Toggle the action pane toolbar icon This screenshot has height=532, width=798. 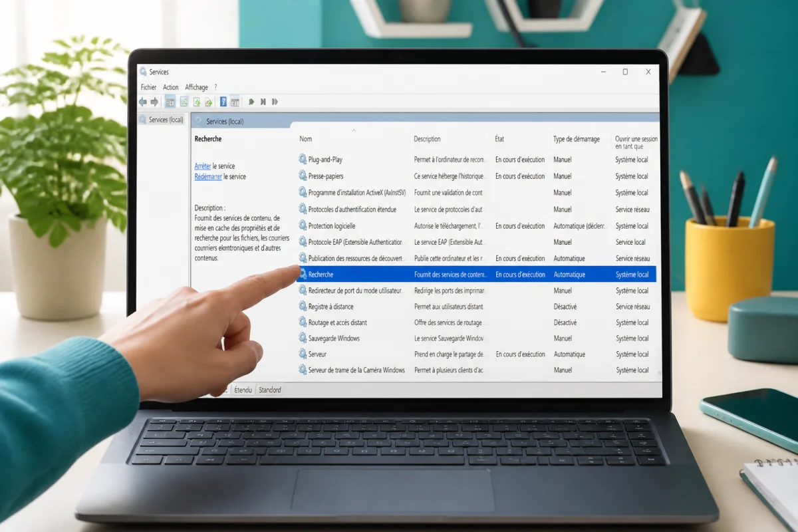(x=235, y=102)
